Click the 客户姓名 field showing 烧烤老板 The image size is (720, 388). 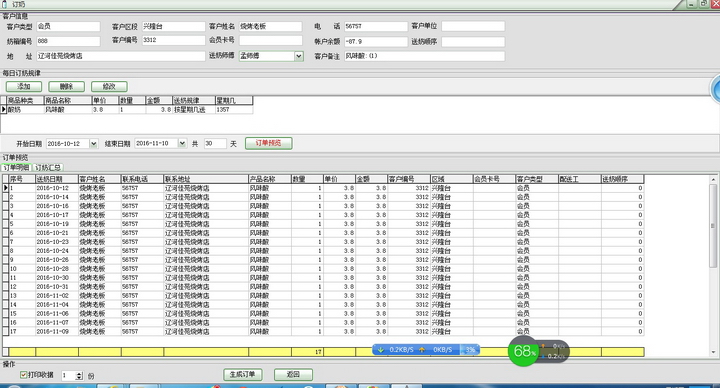point(270,27)
